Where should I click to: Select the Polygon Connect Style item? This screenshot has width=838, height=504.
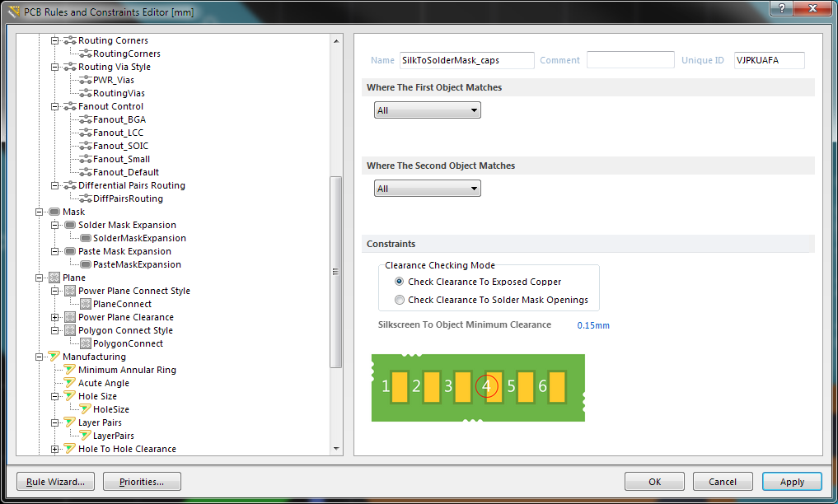click(125, 330)
